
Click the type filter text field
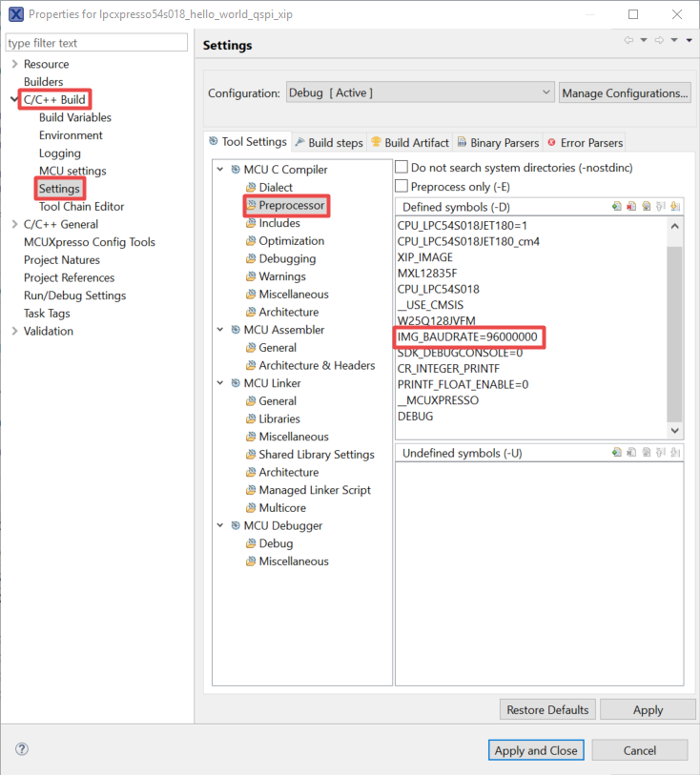point(96,43)
